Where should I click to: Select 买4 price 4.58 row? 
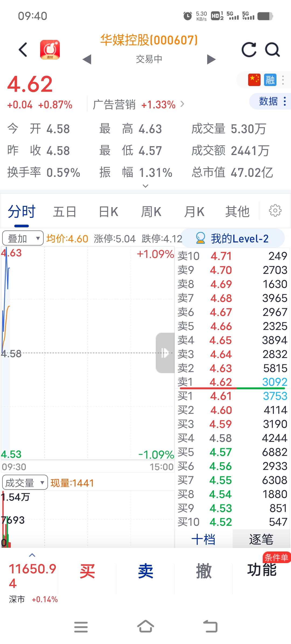[233, 438]
